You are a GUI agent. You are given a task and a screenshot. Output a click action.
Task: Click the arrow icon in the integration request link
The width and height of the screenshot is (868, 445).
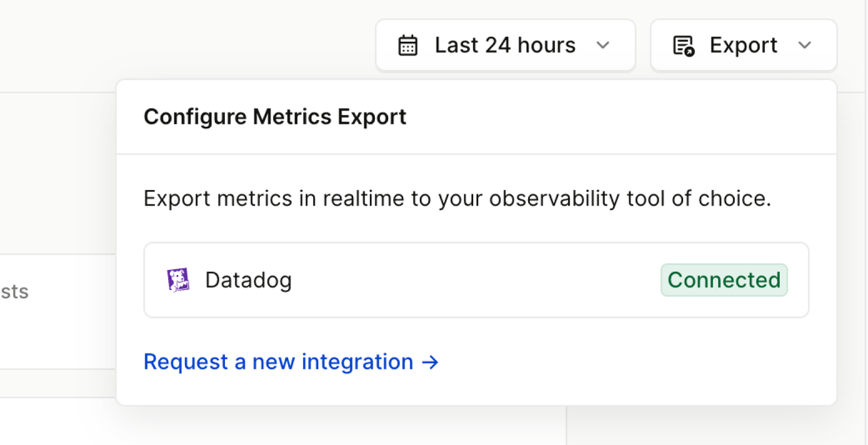click(430, 362)
